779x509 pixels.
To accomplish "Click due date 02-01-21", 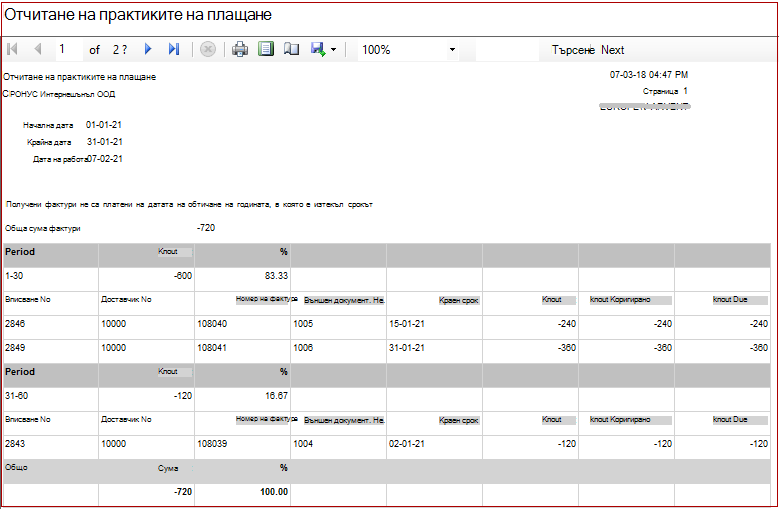I will pyautogui.click(x=406, y=443).
